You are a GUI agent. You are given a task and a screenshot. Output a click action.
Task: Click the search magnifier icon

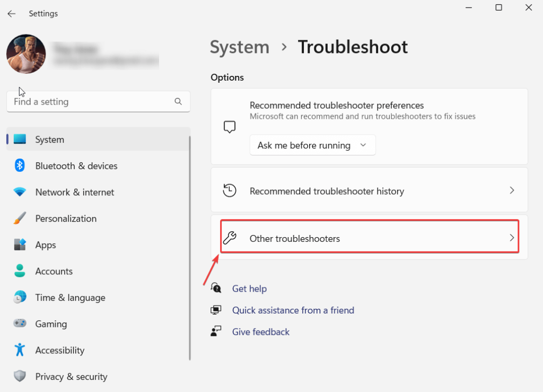(178, 101)
